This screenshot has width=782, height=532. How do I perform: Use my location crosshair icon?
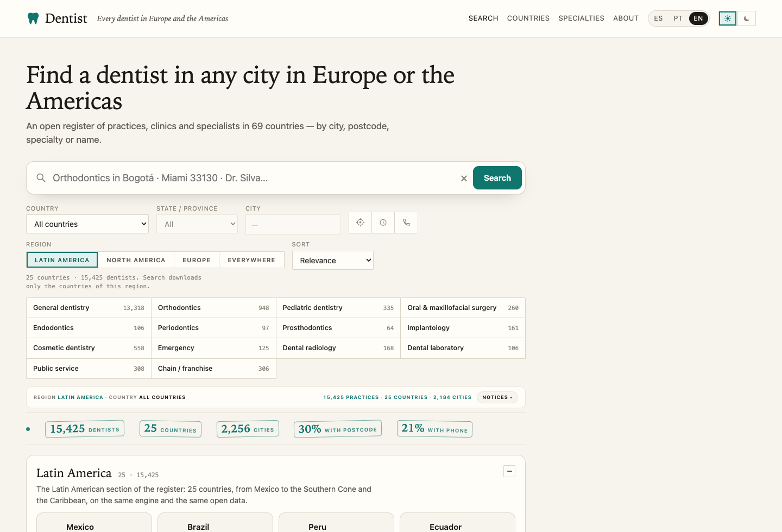tap(361, 223)
